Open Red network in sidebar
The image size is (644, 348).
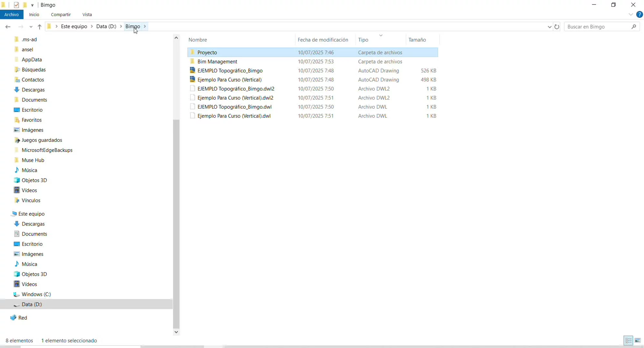pyautogui.click(x=23, y=317)
